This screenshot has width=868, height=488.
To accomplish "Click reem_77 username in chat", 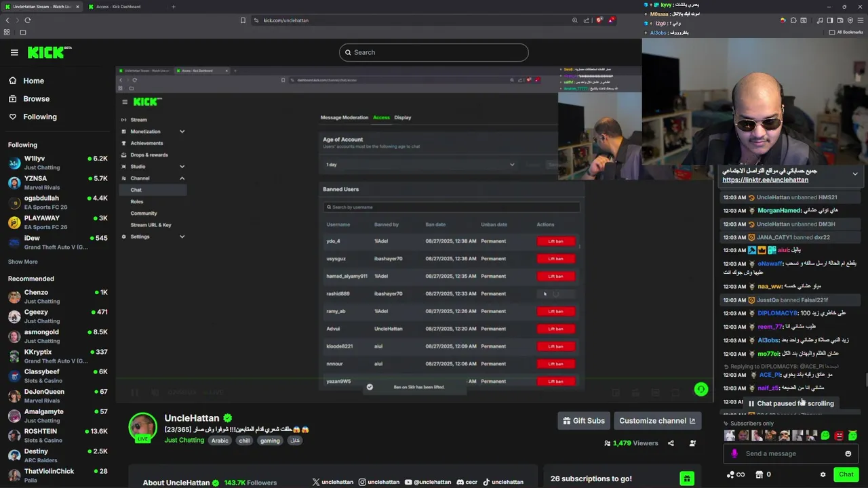I will [x=770, y=327].
